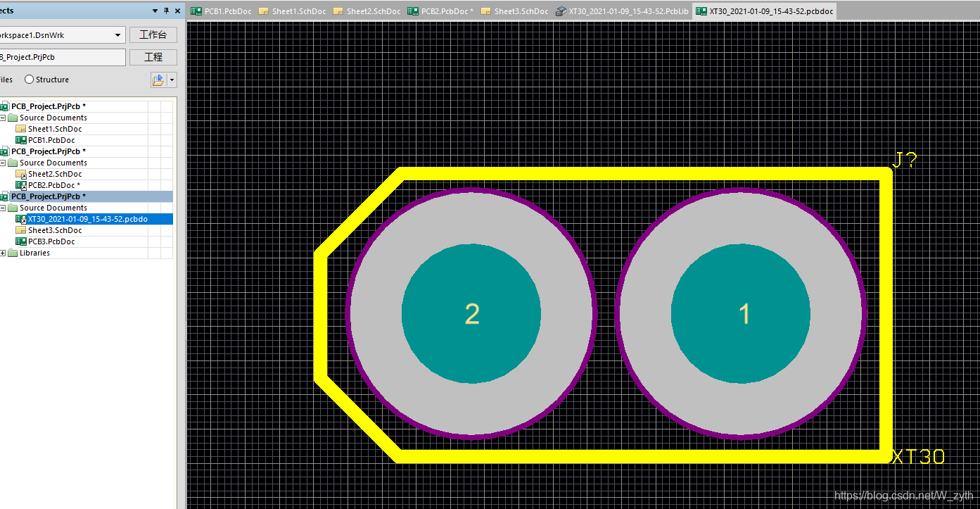Select the J? designator text
The width and height of the screenshot is (980, 509).
(x=905, y=160)
